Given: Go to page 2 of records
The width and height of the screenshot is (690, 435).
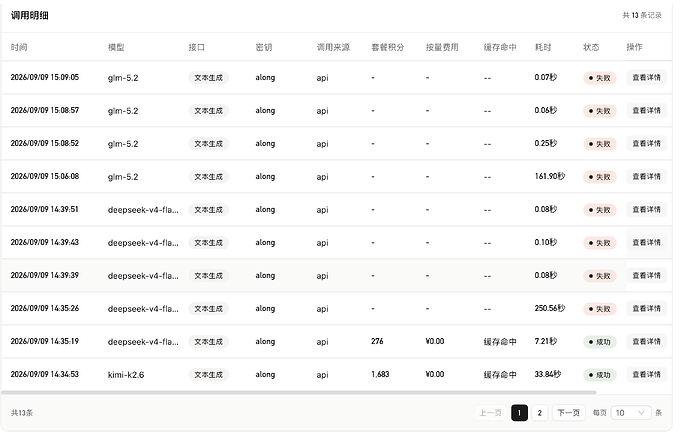Looking at the screenshot, I should coord(540,413).
